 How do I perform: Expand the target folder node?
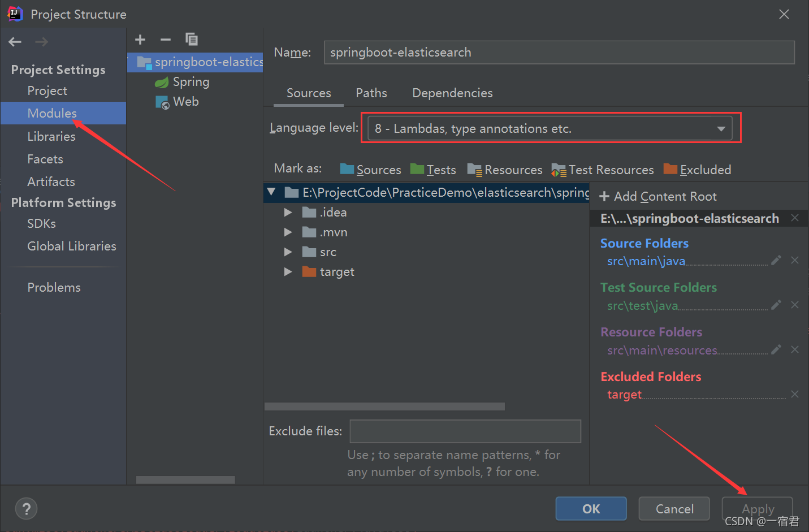point(288,272)
